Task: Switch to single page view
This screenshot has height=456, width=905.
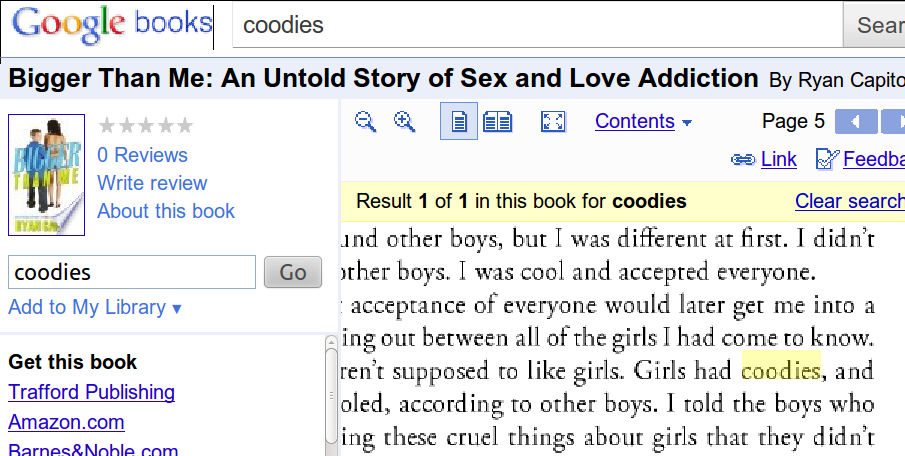Action: (x=459, y=122)
